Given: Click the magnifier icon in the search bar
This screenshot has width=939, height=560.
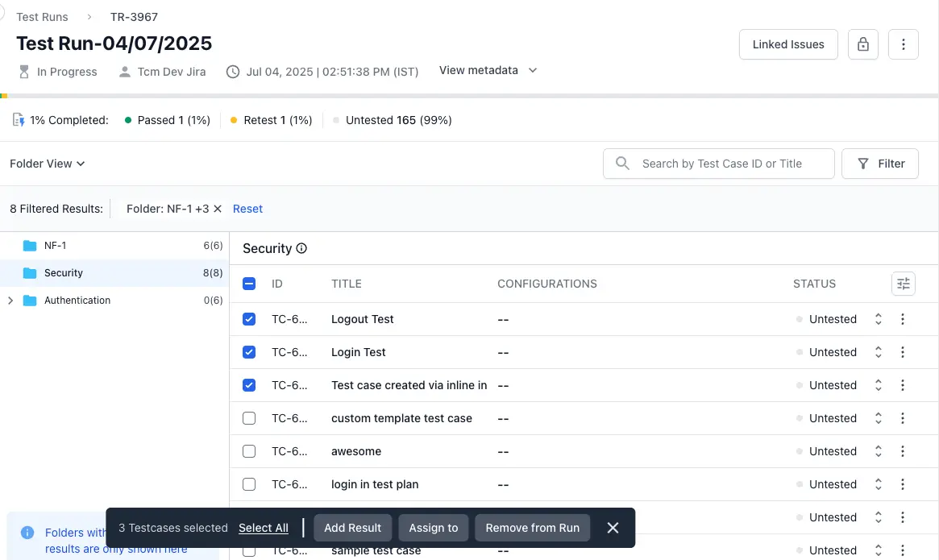Looking at the screenshot, I should pos(621,163).
